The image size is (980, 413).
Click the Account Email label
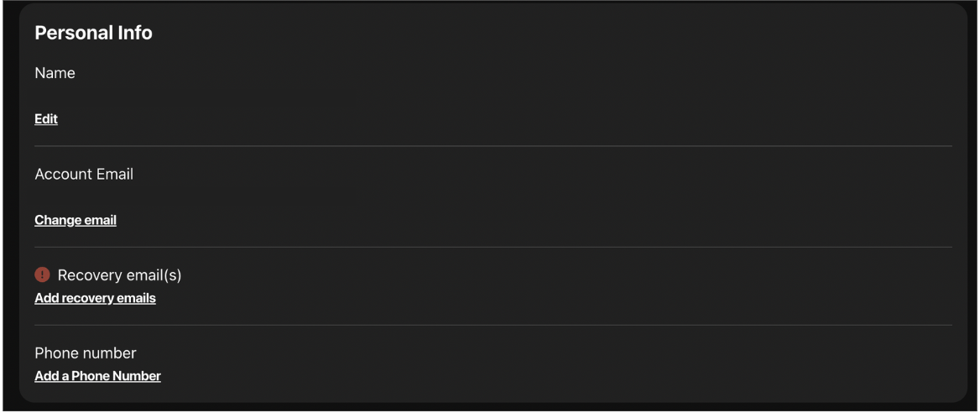84,174
